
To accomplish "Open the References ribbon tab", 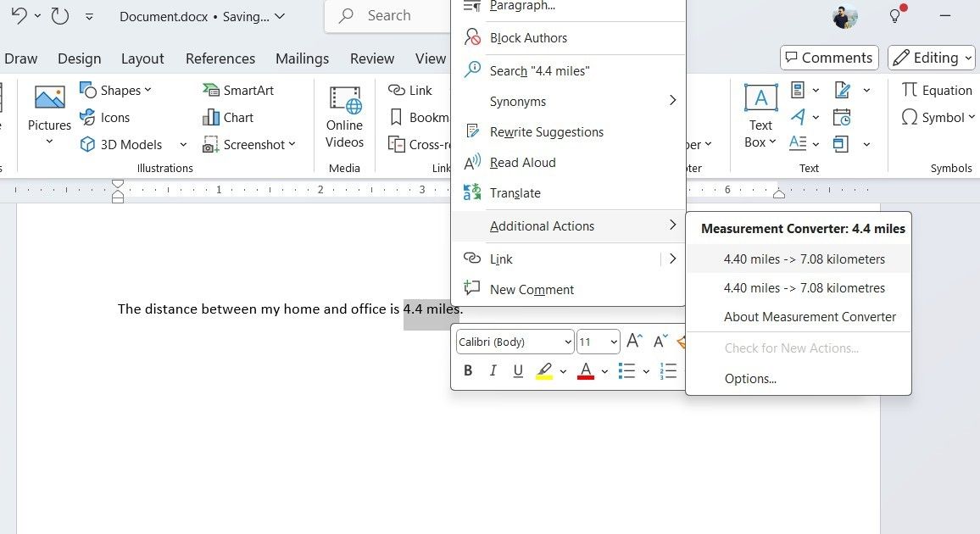I will tap(220, 58).
